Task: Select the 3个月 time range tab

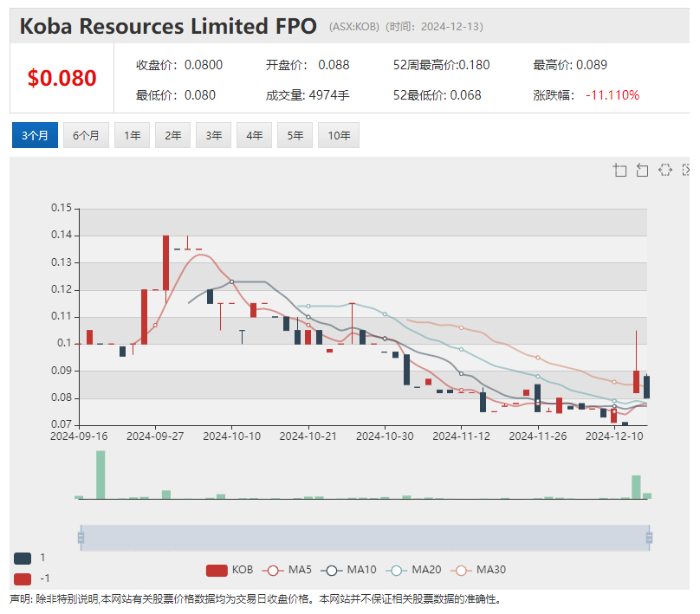Action: coord(35,135)
